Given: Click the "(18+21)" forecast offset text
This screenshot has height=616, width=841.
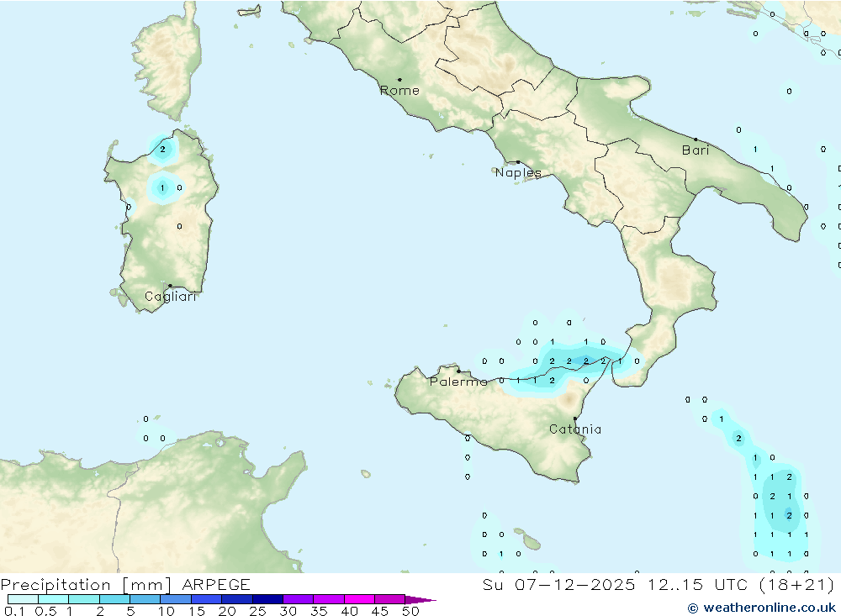Looking at the screenshot, I should (x=797, y=585).
